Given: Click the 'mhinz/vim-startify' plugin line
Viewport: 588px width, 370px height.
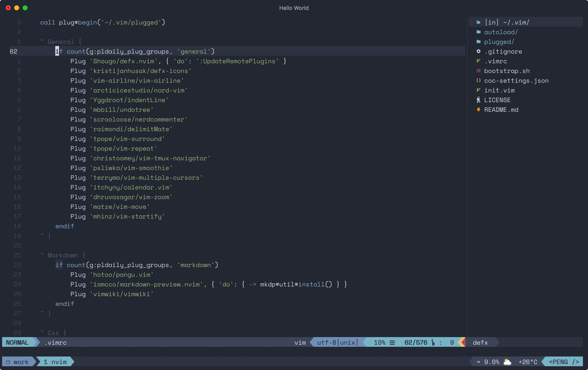Looking at the screenshot, I should tap(118, 216).
